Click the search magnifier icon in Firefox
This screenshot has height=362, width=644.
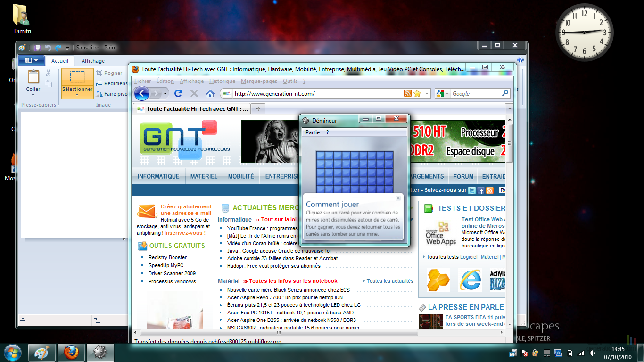[505, 94]
